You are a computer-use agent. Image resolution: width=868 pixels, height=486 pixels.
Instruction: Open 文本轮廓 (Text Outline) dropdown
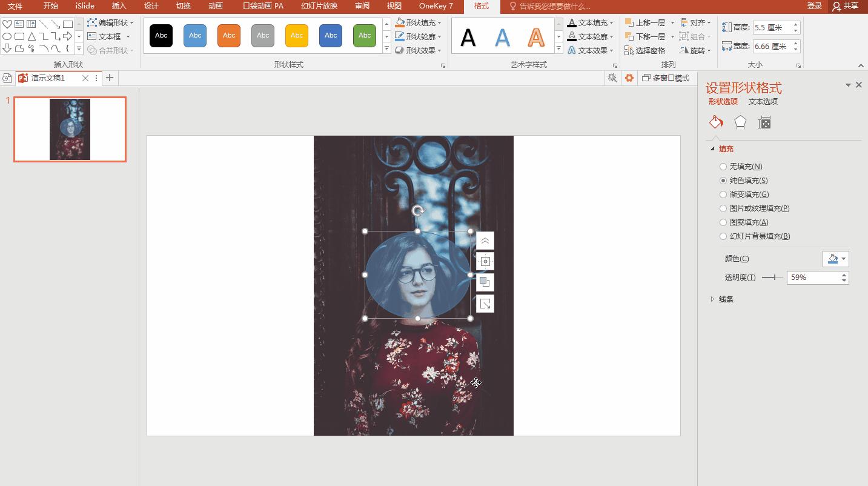(590, 36)
